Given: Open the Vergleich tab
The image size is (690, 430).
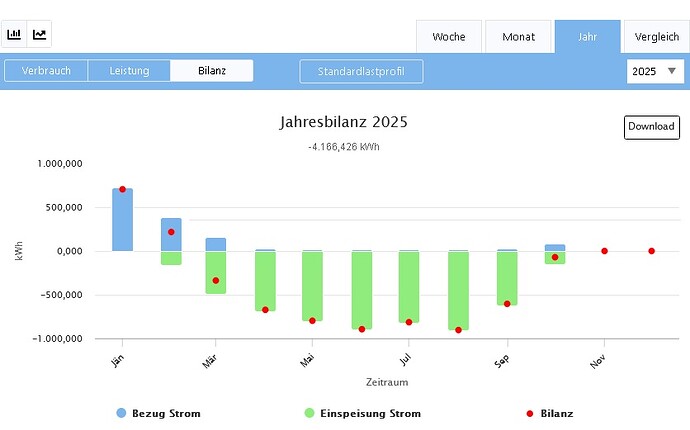Looking at the screenshot, I should tap(656, 37).
